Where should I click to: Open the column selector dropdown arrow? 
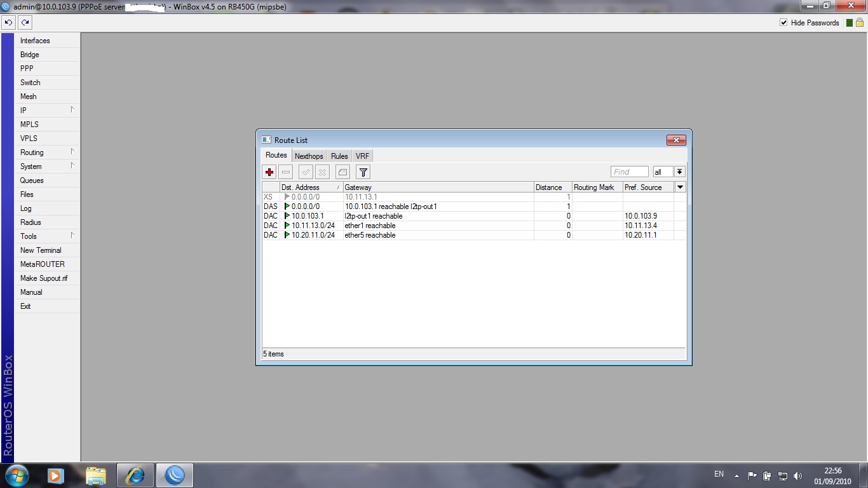[681, 187]
